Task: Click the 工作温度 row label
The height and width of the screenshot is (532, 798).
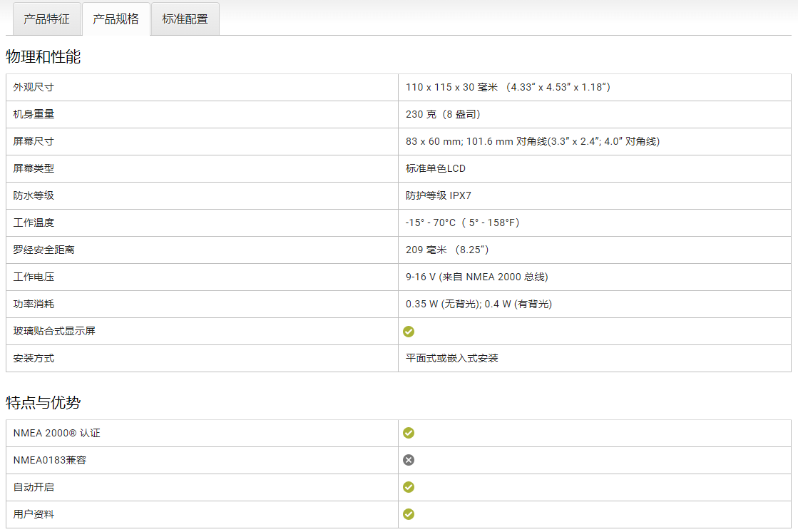Action: (x=34, y=222)
